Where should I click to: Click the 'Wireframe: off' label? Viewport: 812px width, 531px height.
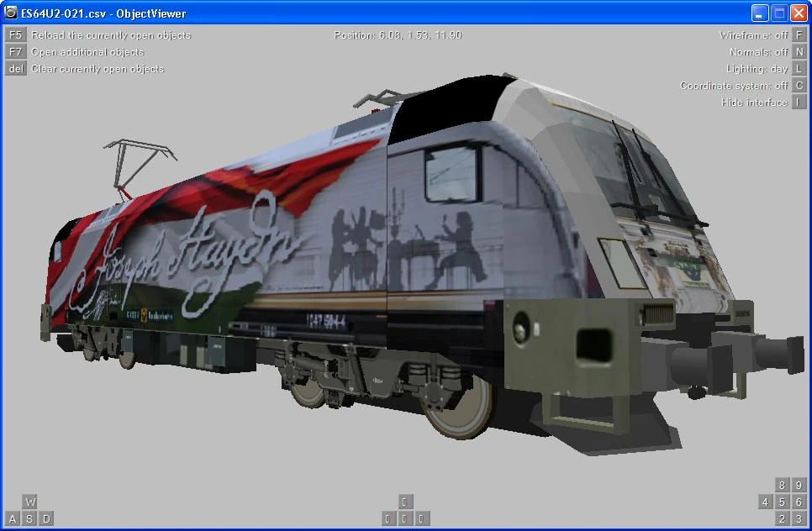pos(753,35)
